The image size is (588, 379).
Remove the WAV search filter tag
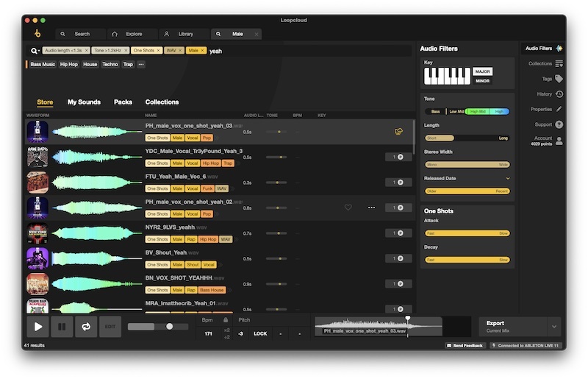[x=181, y=51]
